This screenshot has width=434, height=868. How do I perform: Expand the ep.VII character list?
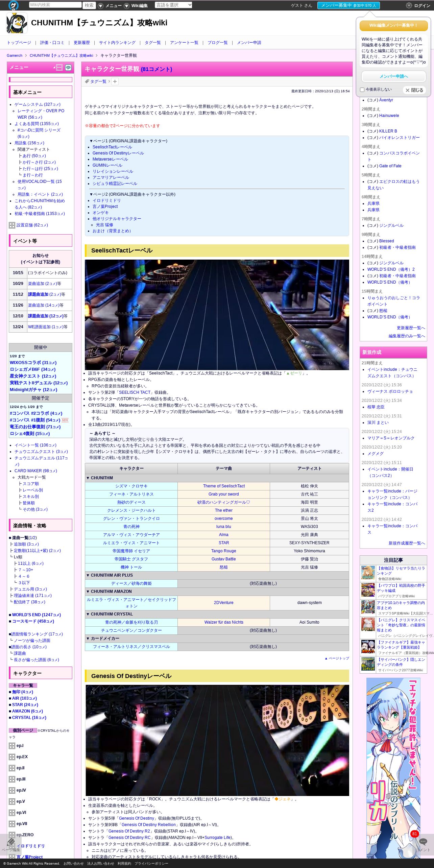pyautogui.click(x=12, y=824)
